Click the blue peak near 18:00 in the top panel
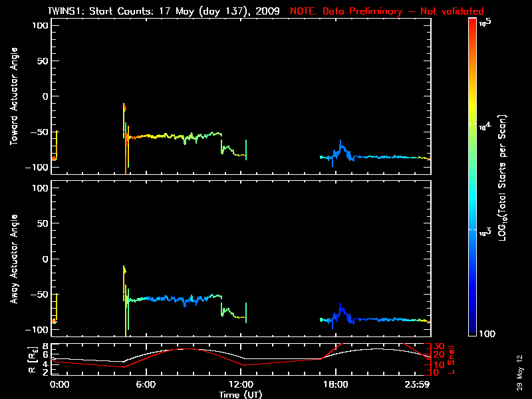This screenshot has height=399, width=532. (x=341, y=145)
